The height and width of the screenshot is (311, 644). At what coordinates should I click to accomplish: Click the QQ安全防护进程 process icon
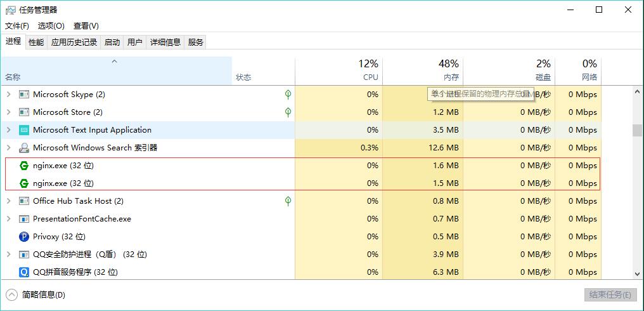click(x=24, y=255)
